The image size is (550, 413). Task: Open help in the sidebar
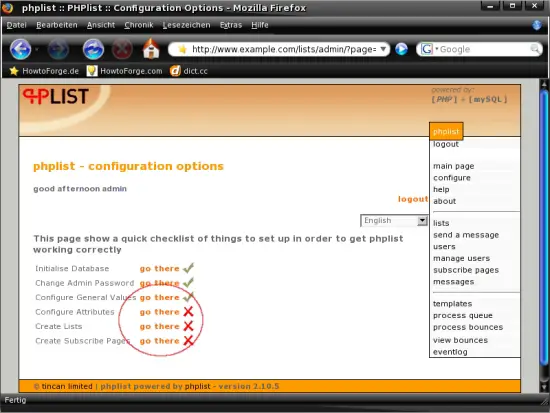pos(441,189)
